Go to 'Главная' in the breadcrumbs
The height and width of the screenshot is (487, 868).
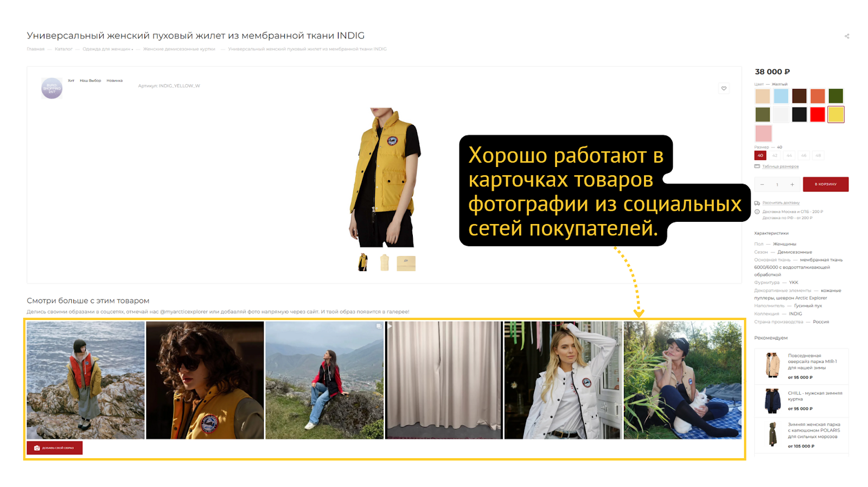pos(36,49)
